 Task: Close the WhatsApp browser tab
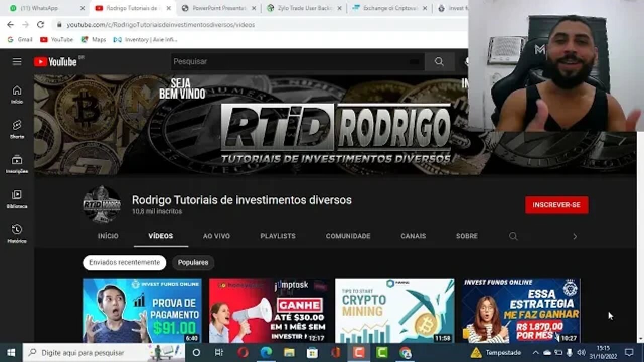83,8
